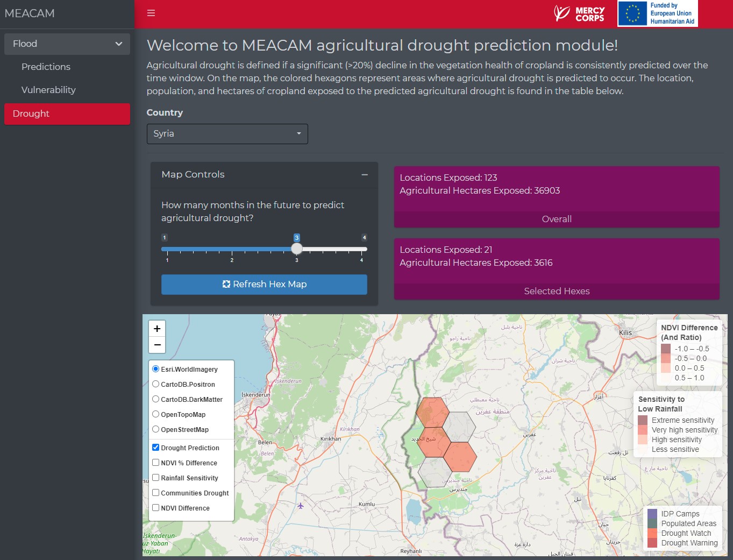Click the purple IDP Camps legend swatch
This screenshot has width=733, height=560.
click(652, 514)
